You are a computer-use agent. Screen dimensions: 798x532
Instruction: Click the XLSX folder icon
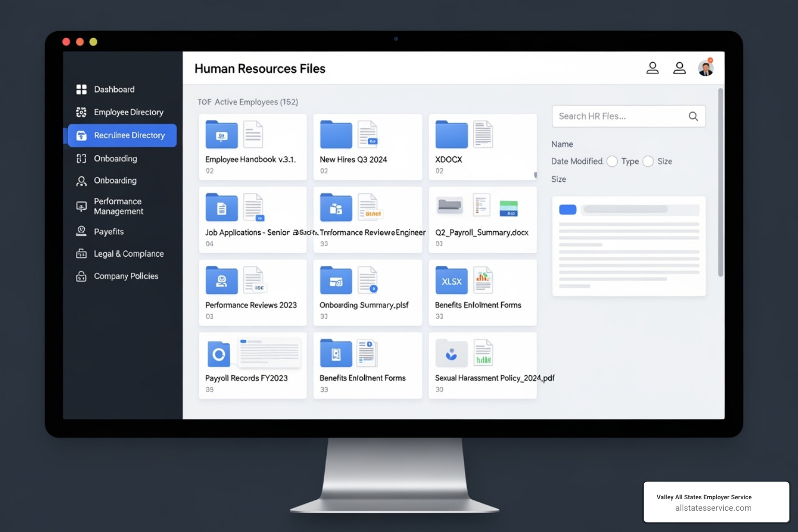(451, 281)
